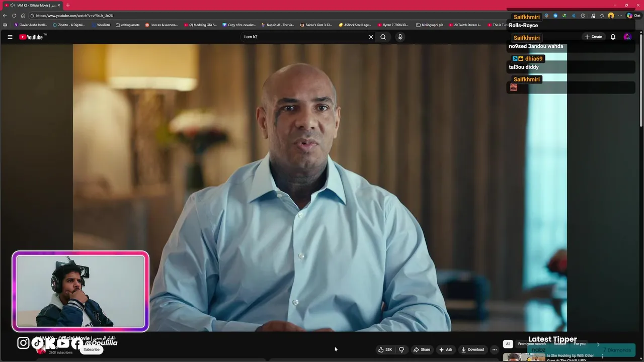Open the 'Copy of hr-newslet...' bookmark
Image resolution: width=644 pixels, height=362 pixels.
pyautogui.click(x=239, y=25)
